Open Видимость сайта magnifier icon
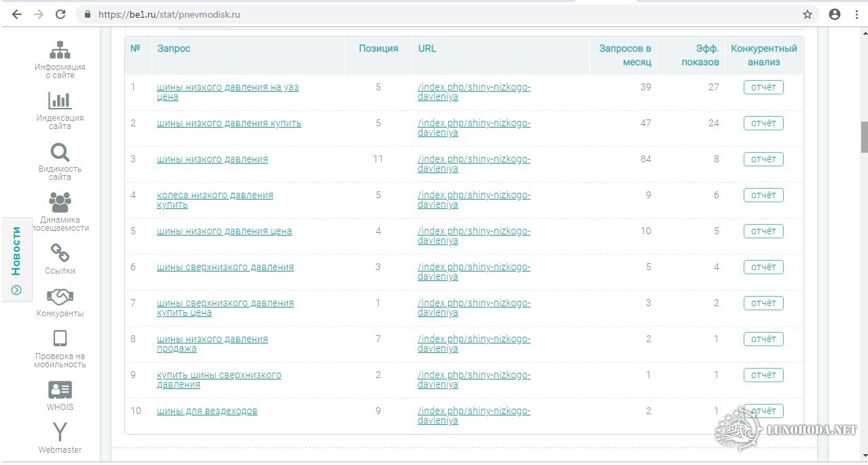Viewport: 868px width, 465px height. pos(60,152)
